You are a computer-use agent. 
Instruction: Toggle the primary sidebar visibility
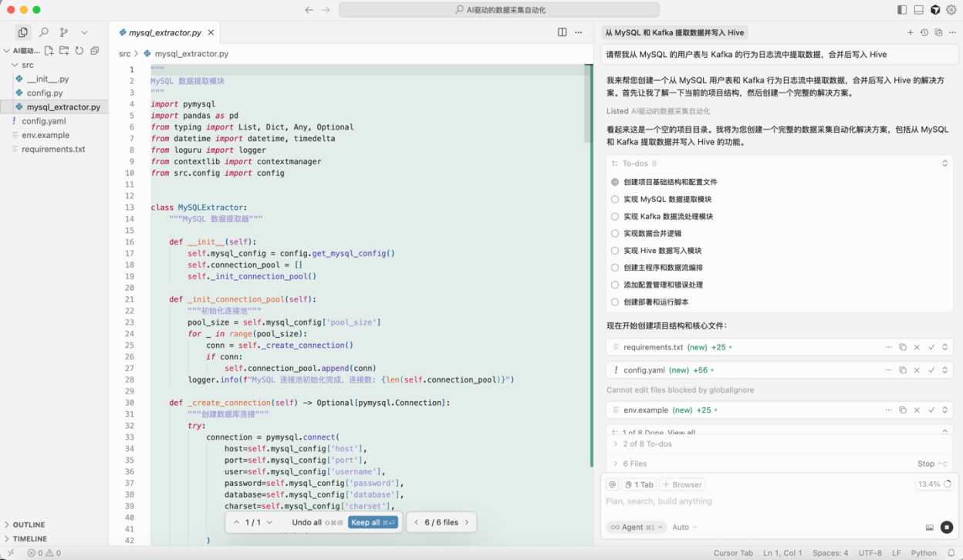click(x=902, y=10)
